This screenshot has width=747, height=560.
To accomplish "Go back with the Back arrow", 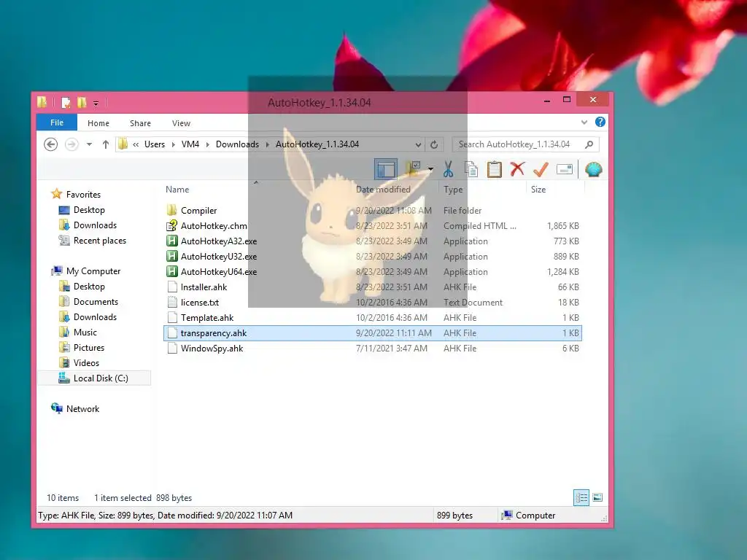I will pyautogui.click(x=51, y=144).
